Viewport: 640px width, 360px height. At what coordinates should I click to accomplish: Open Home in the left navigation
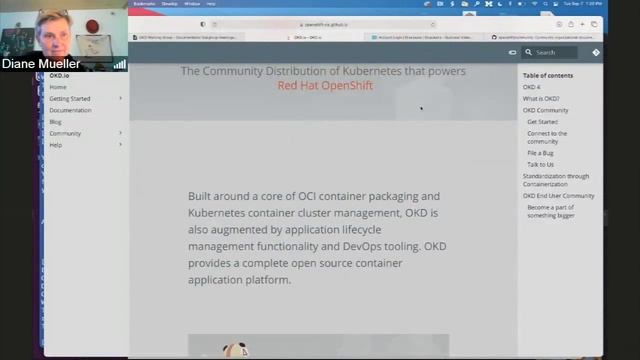(58, 87)
